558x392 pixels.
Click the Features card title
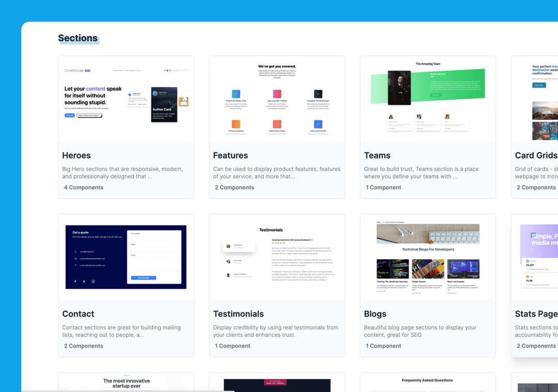230,155
